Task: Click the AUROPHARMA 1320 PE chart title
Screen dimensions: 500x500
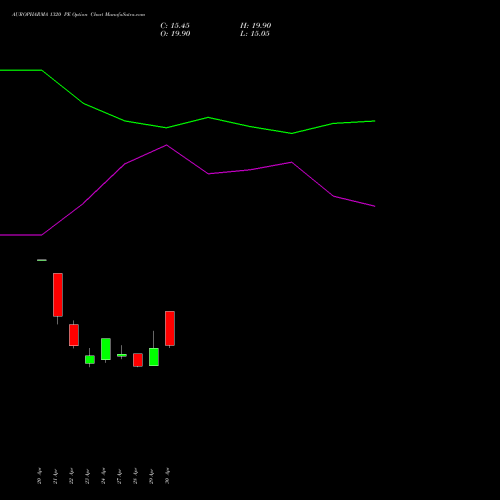Action: [x=78, y=15]
